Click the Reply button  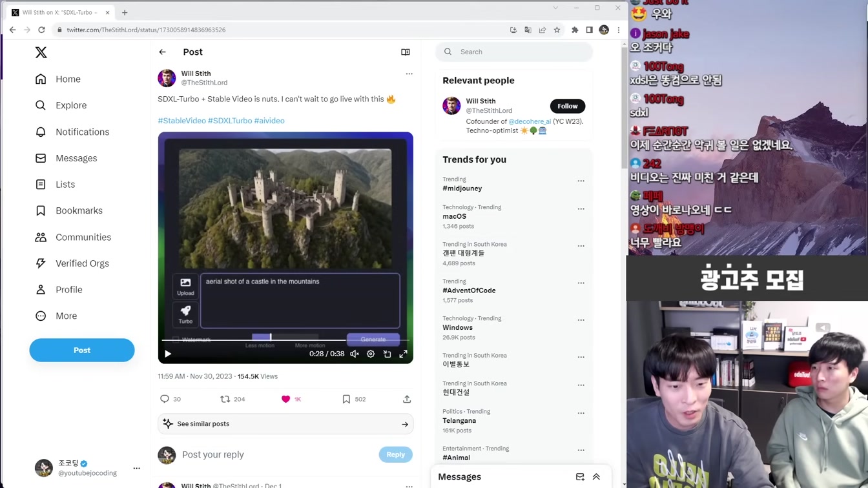click(x=395, y=454)
